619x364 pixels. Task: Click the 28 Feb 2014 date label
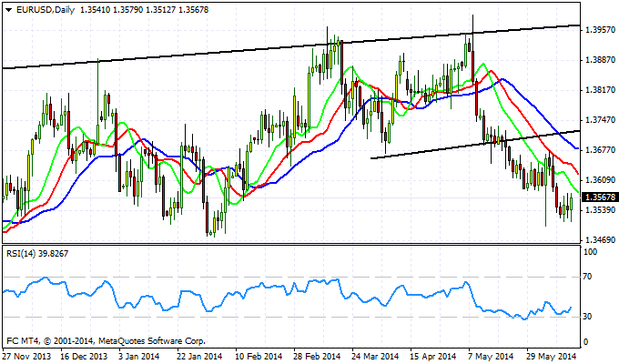pyautogui.click(x=317, y=356)
